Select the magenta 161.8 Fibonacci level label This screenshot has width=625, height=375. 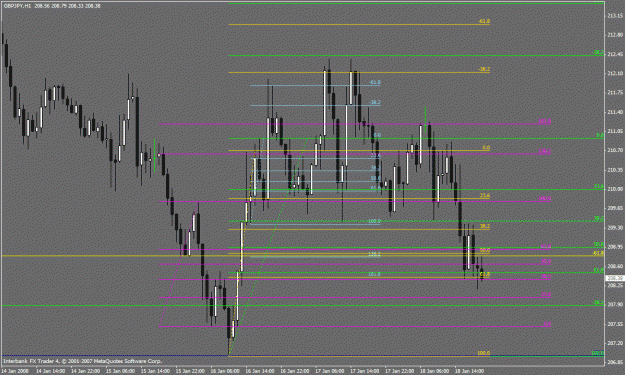(545, 121)
